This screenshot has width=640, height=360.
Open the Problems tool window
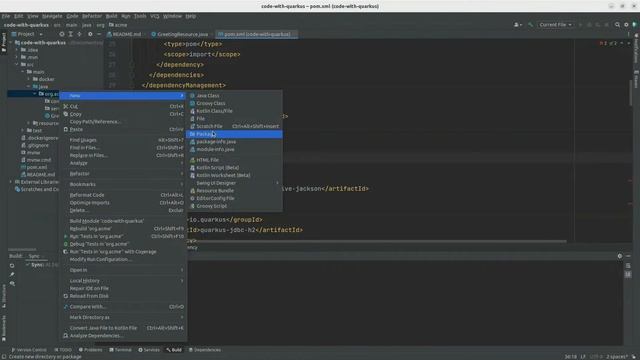[x=91, y=350]
